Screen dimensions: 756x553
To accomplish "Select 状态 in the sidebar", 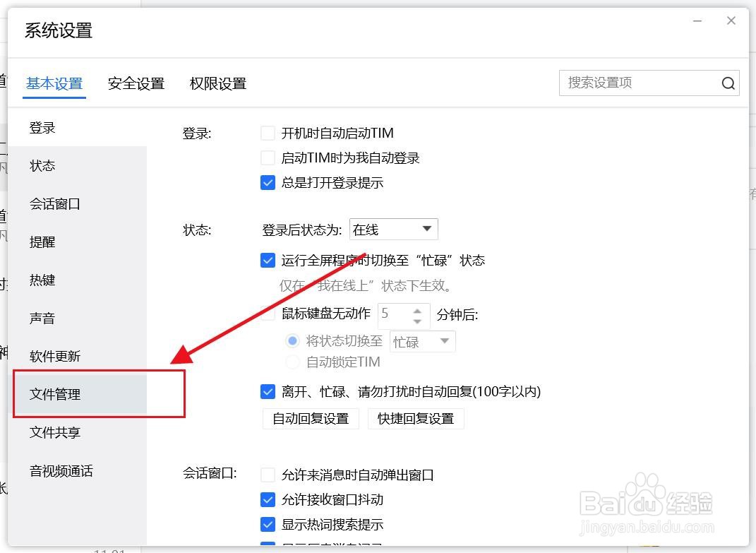I will point(77,165).
